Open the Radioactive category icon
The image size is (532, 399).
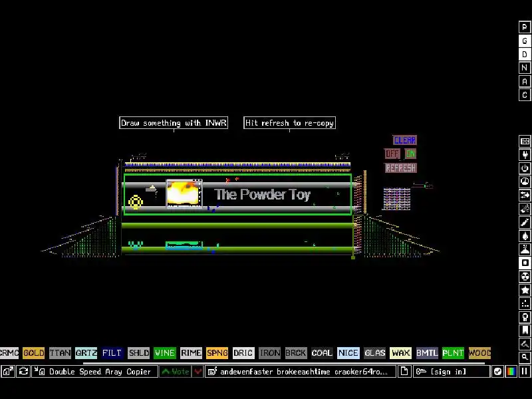tap(525, 277)
